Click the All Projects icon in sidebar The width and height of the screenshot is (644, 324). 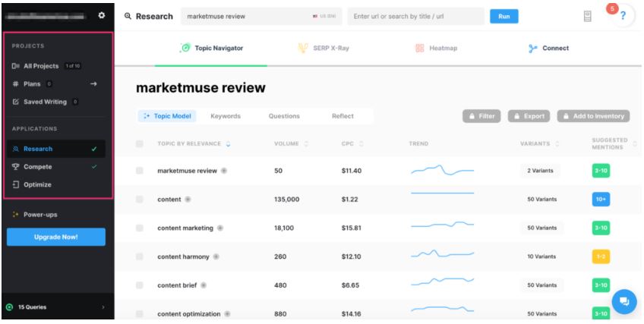pyautogui.click(x=16, y=66)
